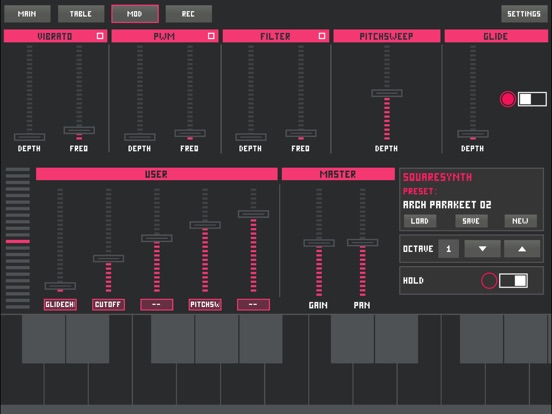This screenshot has width=552, height=414.
Task: Click the Filter DEPTH slider handle
Action: (251, 137)
